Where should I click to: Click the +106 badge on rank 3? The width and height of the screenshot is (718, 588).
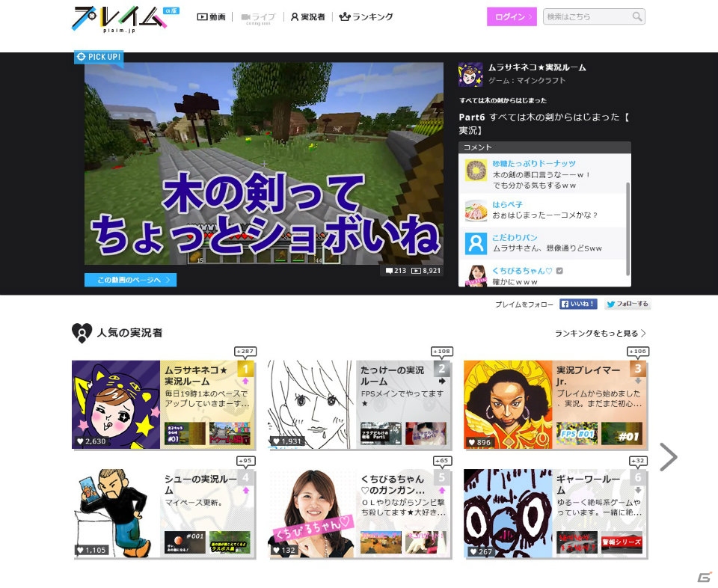(638, 352)
